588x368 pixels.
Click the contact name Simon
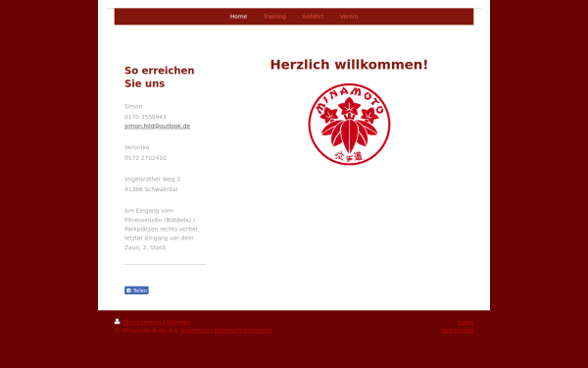(x=133, y=106)
